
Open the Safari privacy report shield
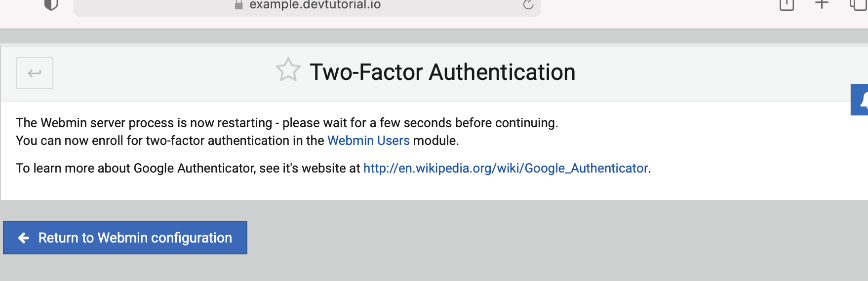51,4
